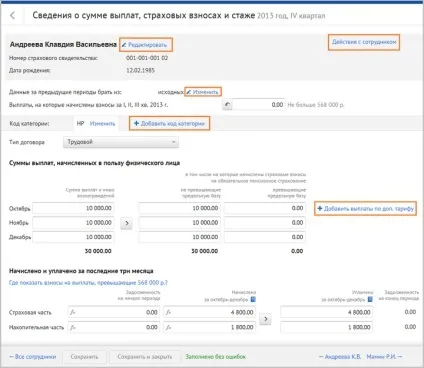Click the Сохранить button

pos(85,357)
